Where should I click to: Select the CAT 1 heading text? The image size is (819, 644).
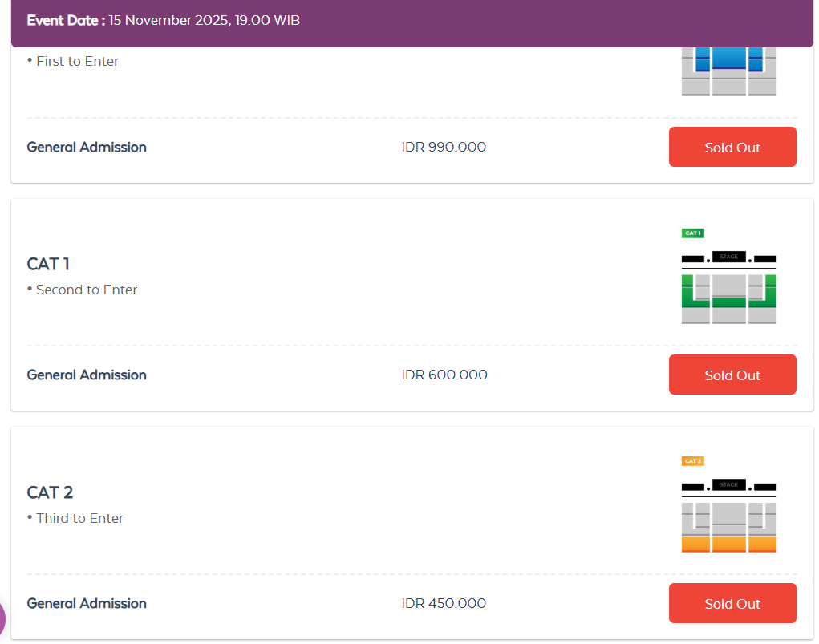pos(48,265)
